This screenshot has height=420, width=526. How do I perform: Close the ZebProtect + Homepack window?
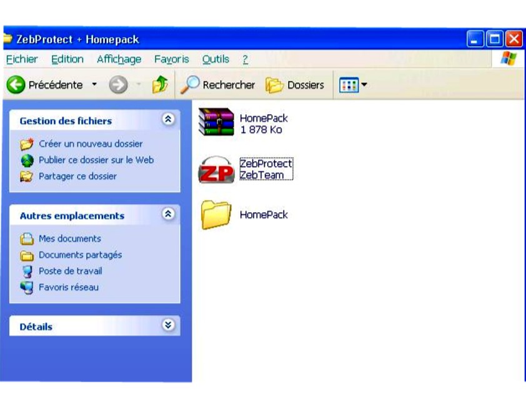coord(514,39)
